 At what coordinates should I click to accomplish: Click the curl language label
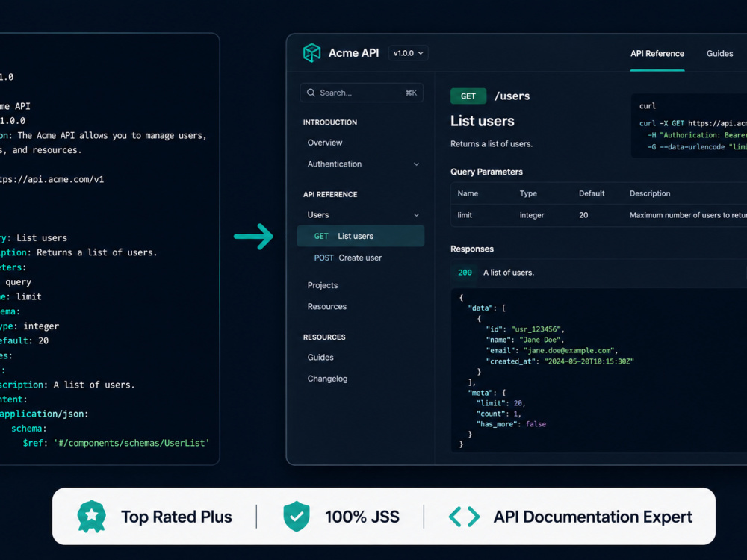tap(648, 106)
